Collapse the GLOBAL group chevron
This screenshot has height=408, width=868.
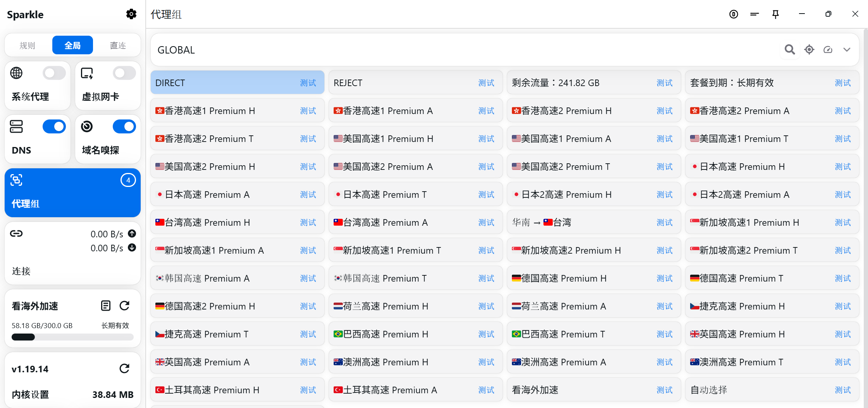[847, 50]
